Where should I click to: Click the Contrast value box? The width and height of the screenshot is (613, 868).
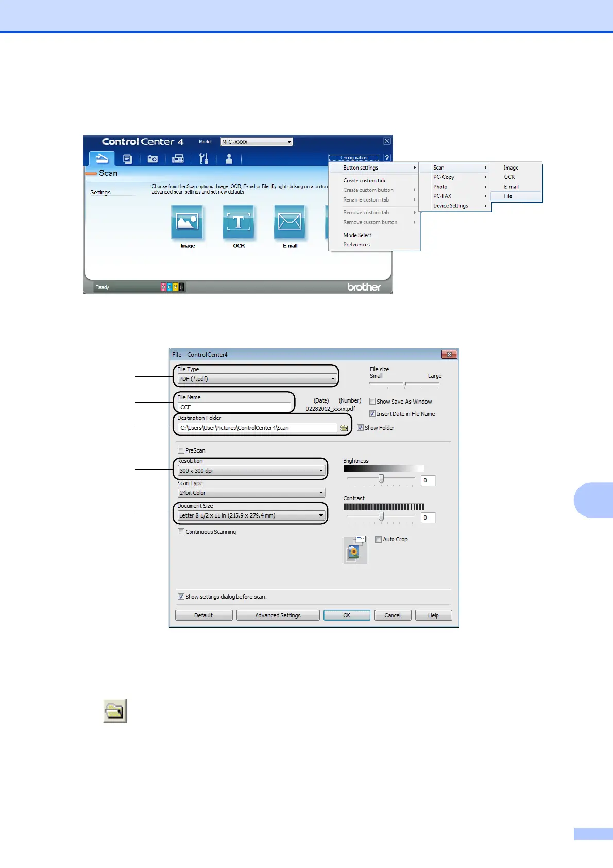pos(428,518)
